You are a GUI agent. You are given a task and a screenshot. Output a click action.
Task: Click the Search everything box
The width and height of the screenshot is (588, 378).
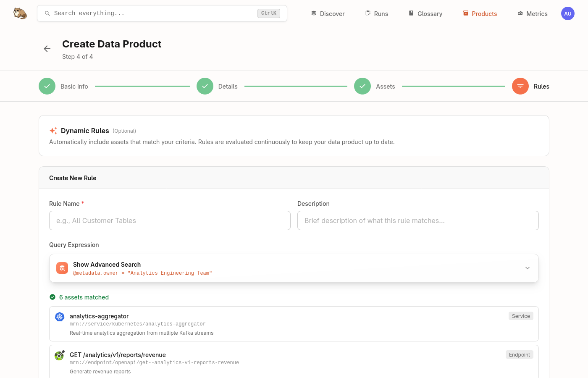[151, 13]
